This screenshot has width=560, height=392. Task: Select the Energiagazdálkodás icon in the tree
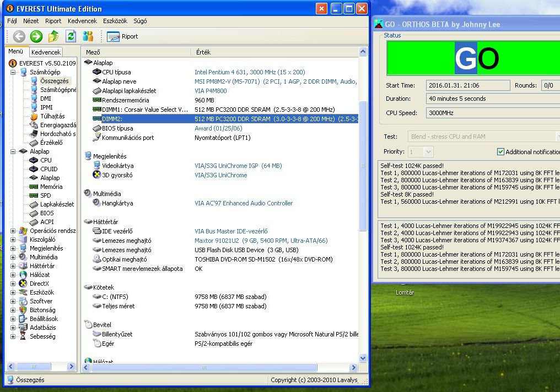[x=34, y=125]
